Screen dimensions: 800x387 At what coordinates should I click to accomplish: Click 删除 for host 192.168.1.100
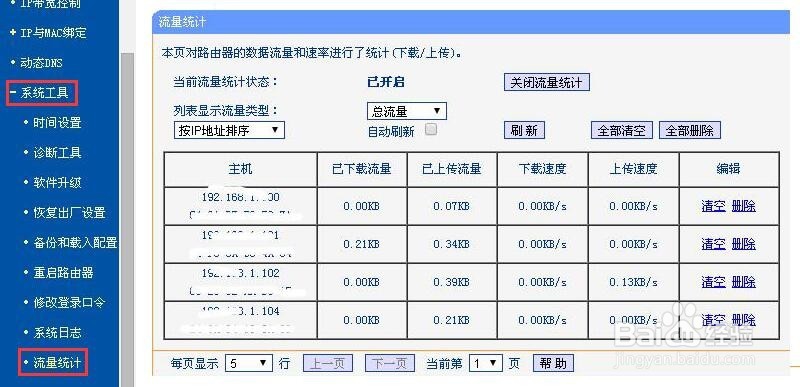coord(743,206)
